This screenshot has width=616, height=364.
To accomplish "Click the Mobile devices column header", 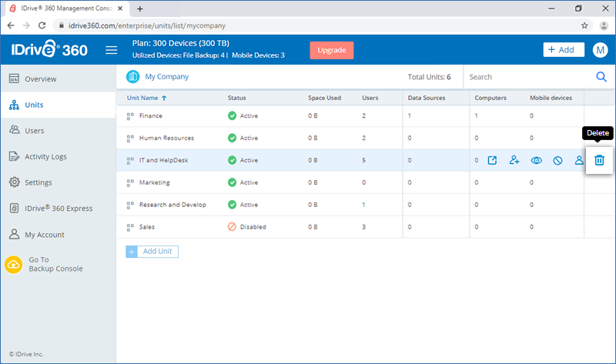I will 551,98.
